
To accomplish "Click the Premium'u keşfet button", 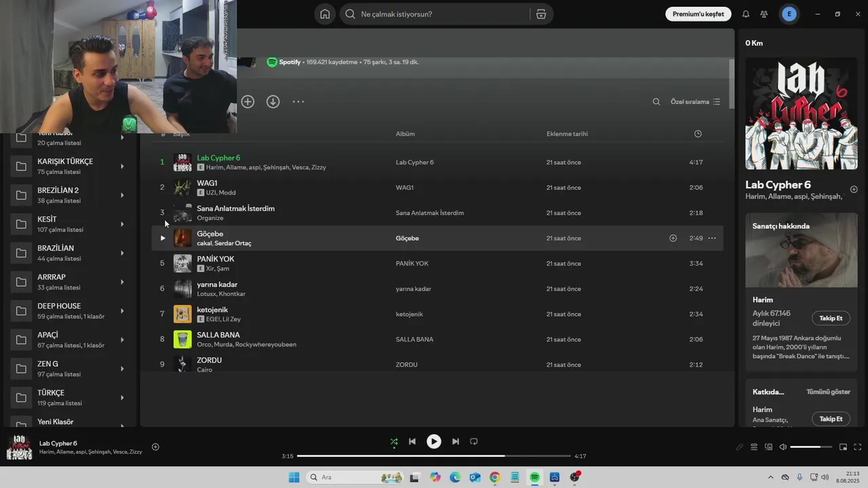I will coord(698,14).
